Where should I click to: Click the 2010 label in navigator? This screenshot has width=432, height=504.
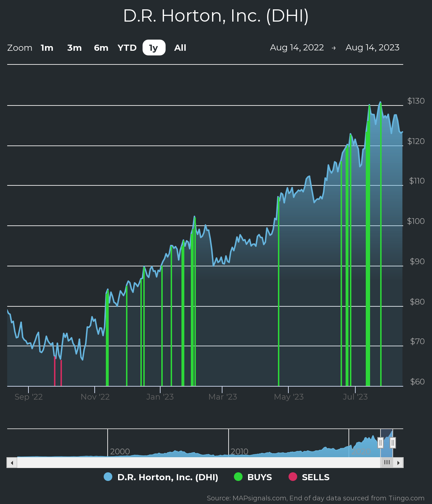coord(239,451)
